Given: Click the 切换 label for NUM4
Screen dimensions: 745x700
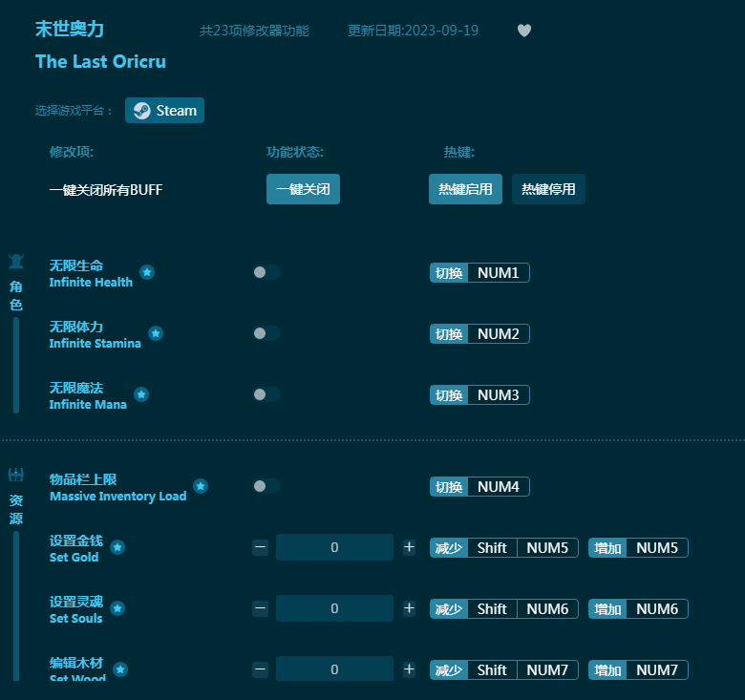Looking at the screenshot, I should coord(449,487).
